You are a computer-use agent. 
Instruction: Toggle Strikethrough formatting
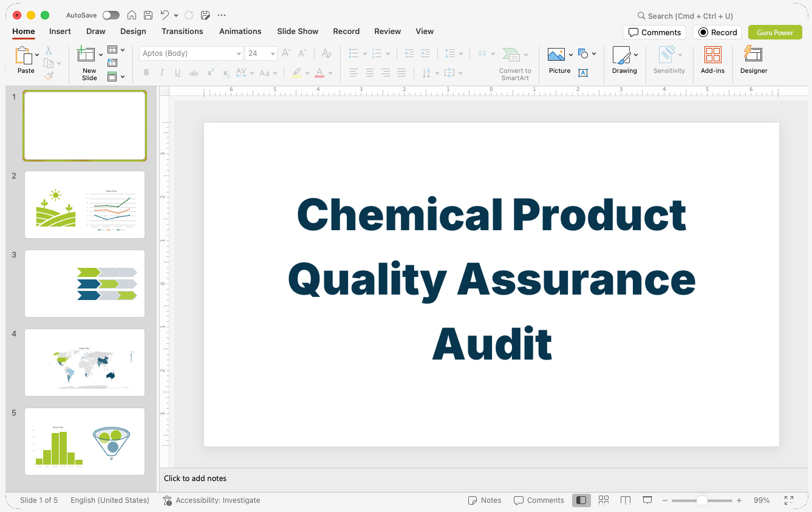tap(194, 73)
